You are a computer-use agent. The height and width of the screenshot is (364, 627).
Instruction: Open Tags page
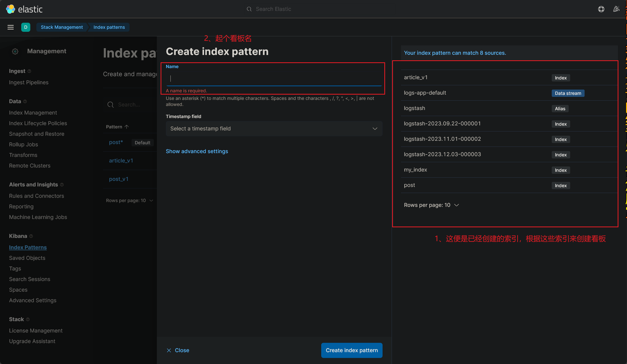click(x=15, y=269)
